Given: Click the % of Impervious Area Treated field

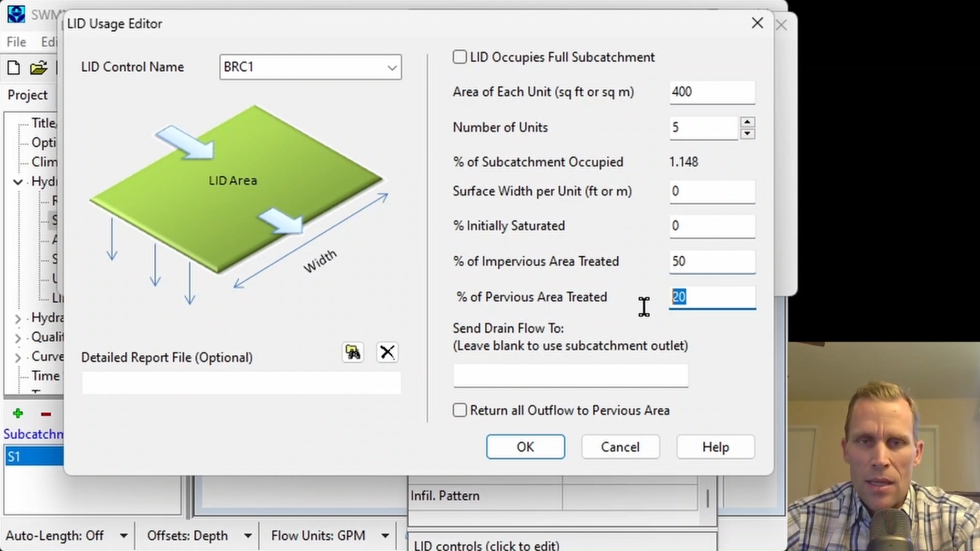Looking at the screenshot, I should (712, 261).
